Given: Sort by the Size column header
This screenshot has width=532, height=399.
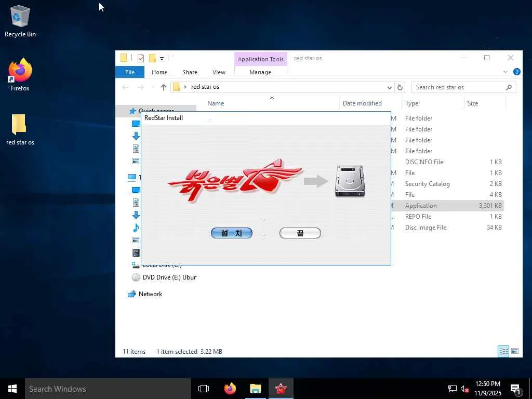Looking at the screenshot, I should [x=473, y=103].
